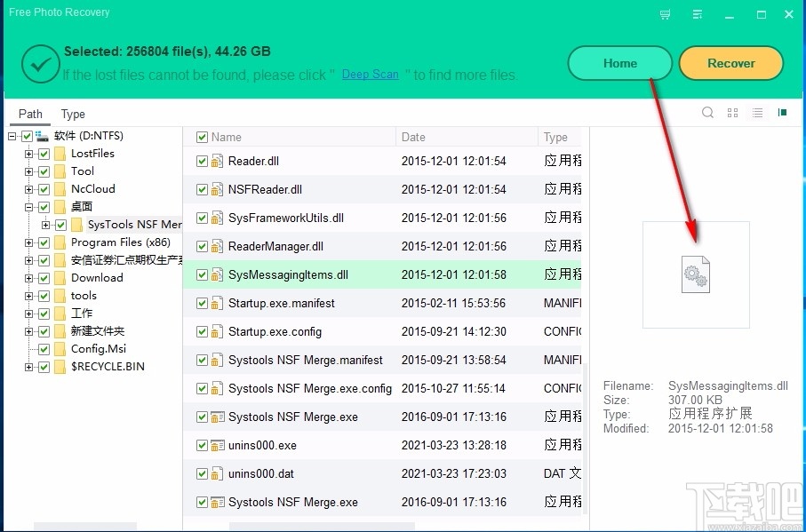Click the search magnifier icon

[708, 113]
